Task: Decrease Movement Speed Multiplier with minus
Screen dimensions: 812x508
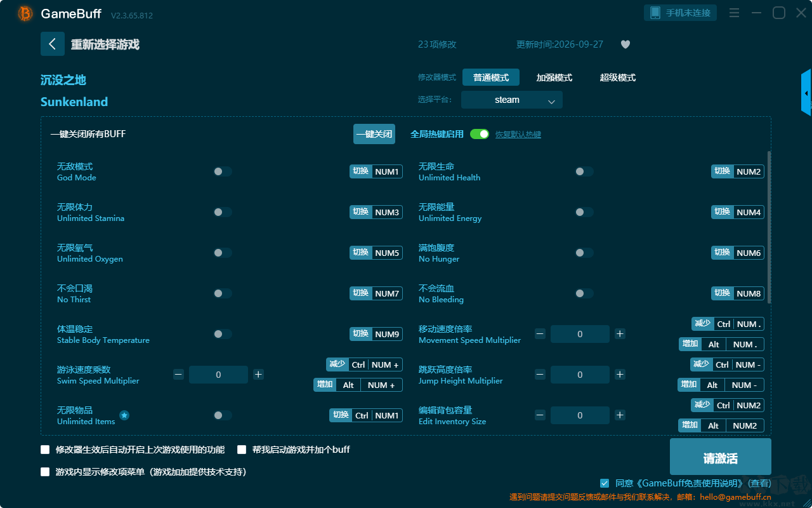Action: (x=540, y=334)
